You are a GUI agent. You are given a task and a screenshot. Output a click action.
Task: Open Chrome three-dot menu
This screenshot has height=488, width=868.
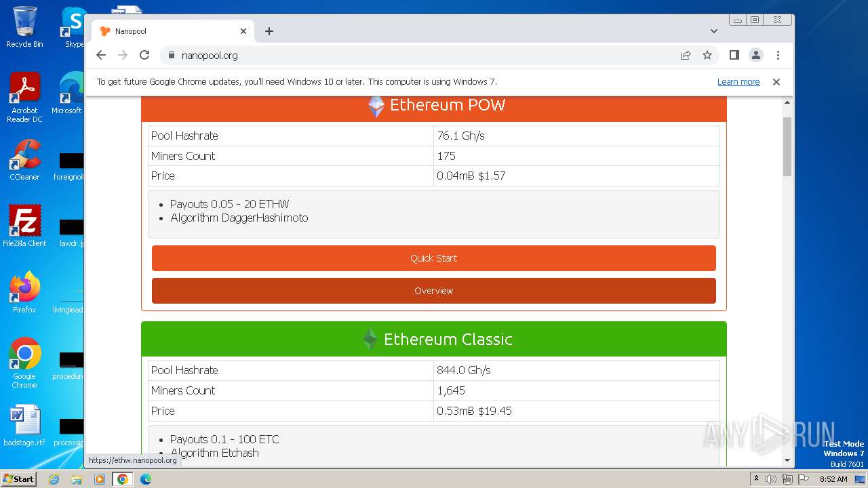tap(778, 55)
